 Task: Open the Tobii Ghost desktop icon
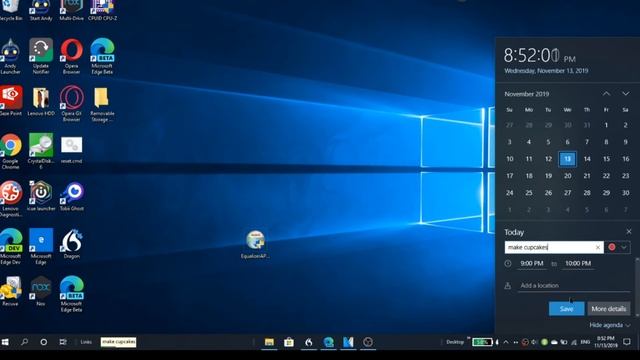coord(71,196)
